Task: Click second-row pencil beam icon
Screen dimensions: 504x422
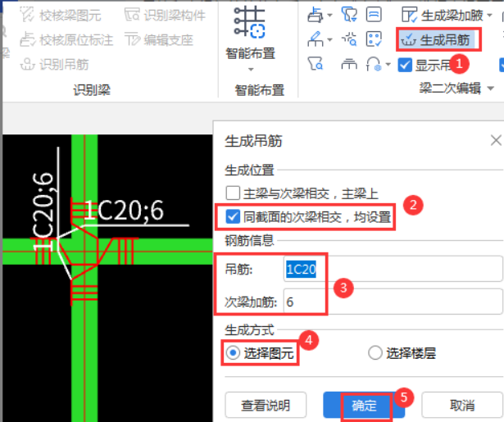Action: click(x=316, y=39)
